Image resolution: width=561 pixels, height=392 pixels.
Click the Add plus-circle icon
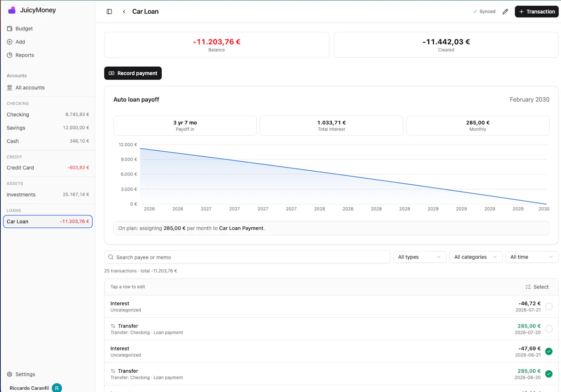click(10, 42)
